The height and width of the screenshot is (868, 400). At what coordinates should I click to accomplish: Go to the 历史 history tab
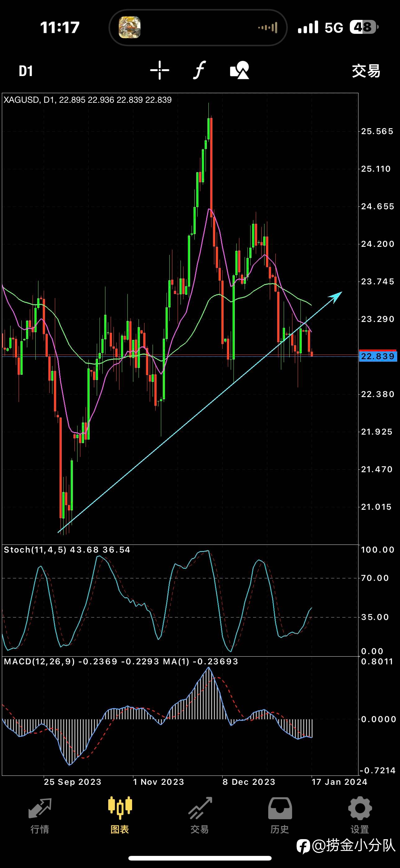point(280,815)
